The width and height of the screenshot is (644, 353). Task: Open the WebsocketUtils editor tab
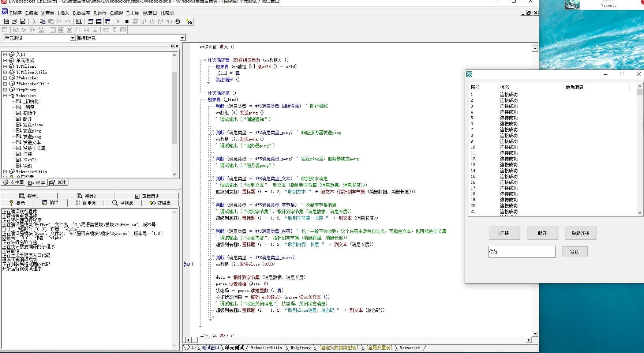pyautogui.click(x=266, y=348)
